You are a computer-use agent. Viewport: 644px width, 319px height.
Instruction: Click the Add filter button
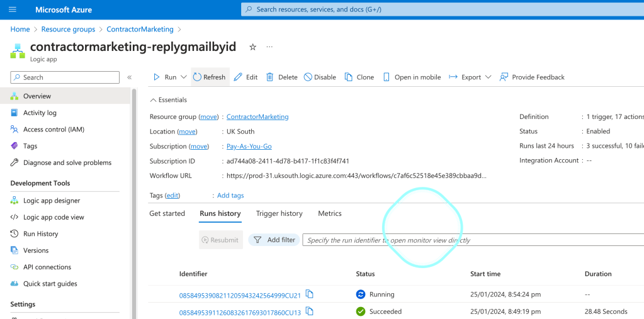(274, 240)
